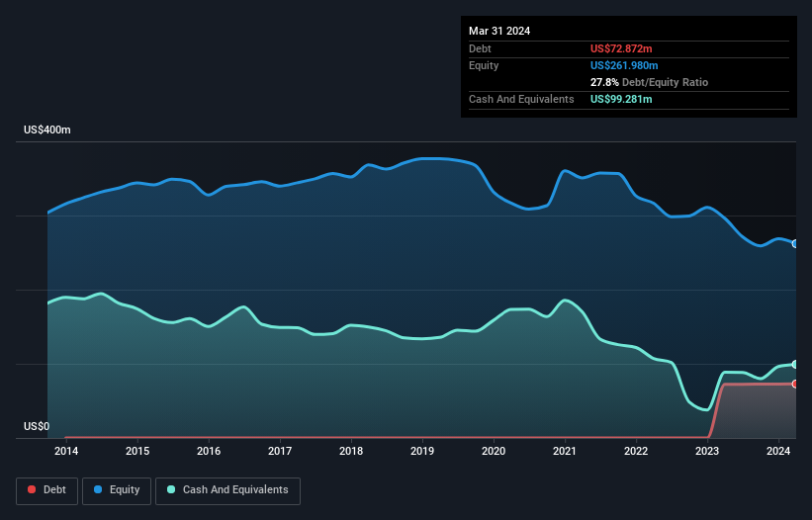Click the Mar 31 2024 tooltip date header
Image resolution: width=812 pixels, height=520 pixels.
[x=499, y=31]
